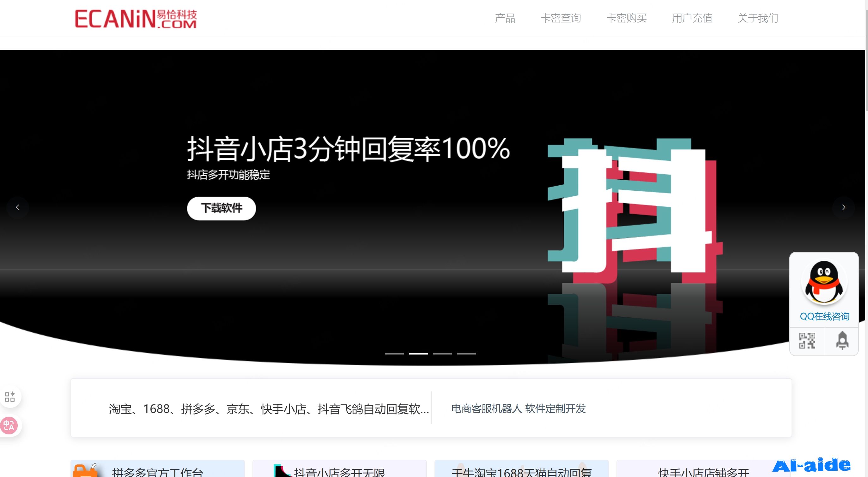Open the 快手小店店铺多开 card
Image resolution: width=868 pixels, height=477 pixels.
pos(704,469)
